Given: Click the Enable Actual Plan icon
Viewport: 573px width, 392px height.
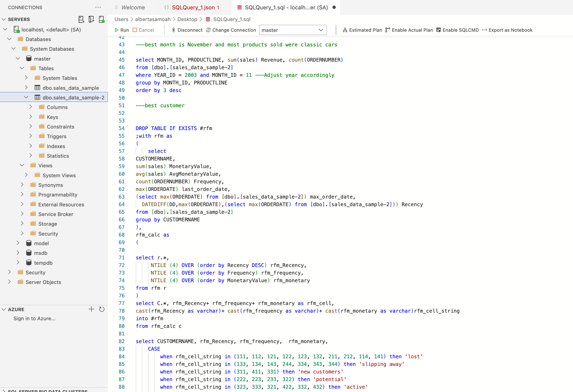Looking at the screenshot, I should (x=387, y=30).
